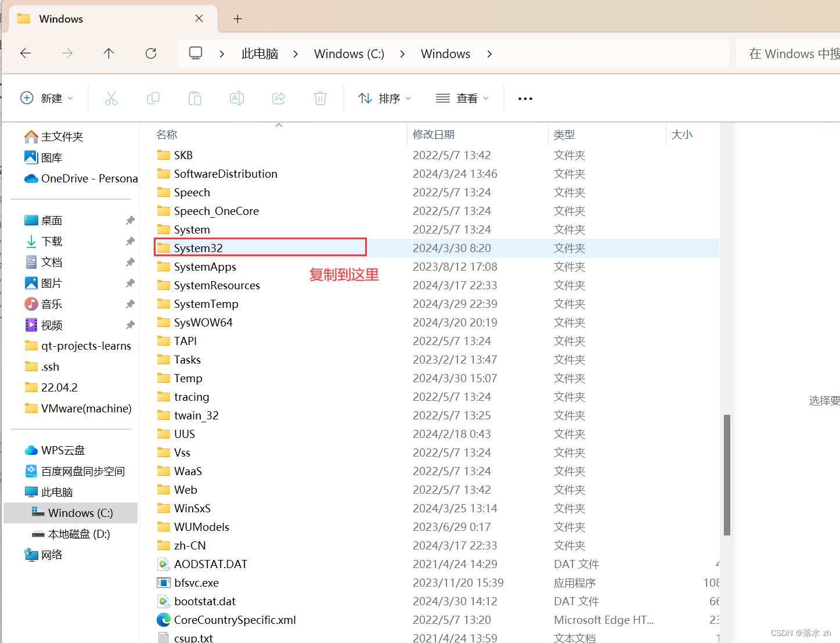840x643 pixels.
Task: Click the Back navigation arrow
Action: point(26,53)
